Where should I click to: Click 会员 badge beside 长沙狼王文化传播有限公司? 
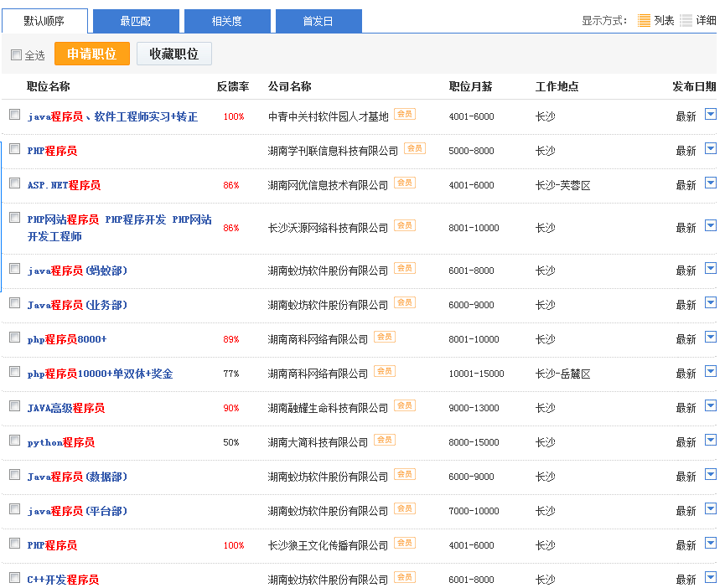(405, 543)
